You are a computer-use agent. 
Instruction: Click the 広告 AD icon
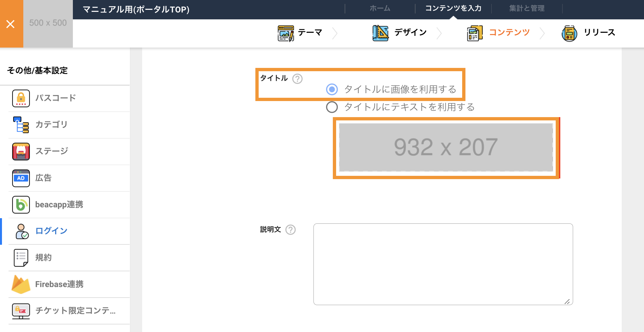pos(21,178)
